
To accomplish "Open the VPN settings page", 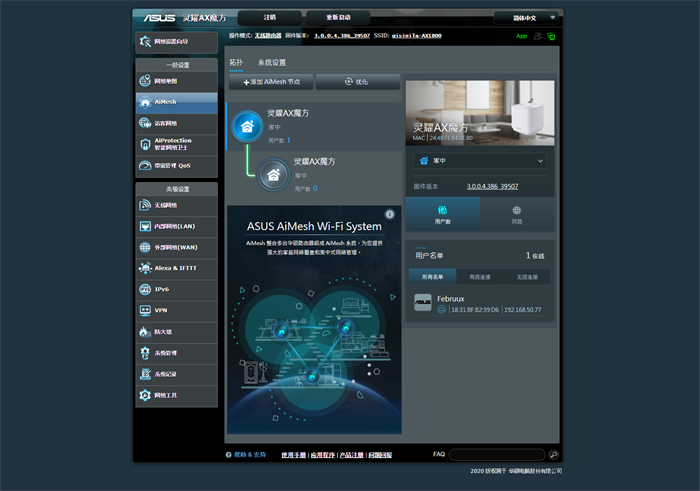I will [176, 310].
